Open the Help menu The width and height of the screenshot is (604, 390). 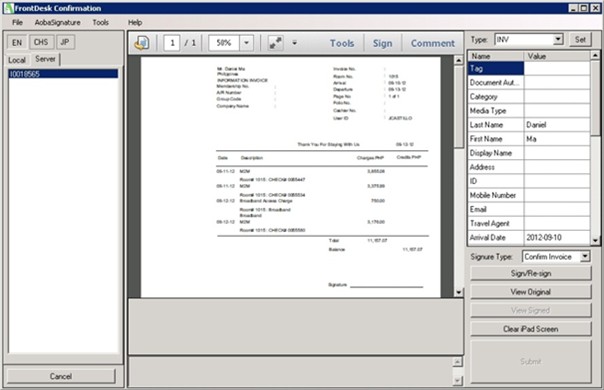135,22
